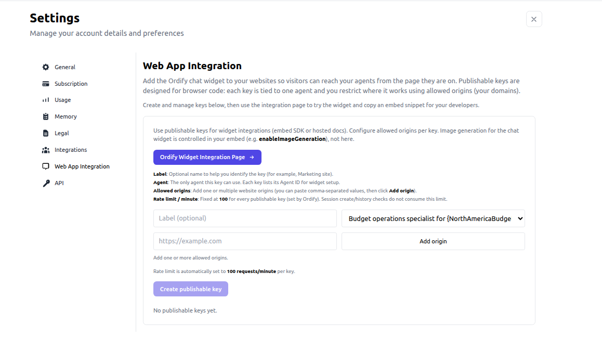The width and height of the screenshot is (602, 364).
Task: Click the Web App Integration heading
Action: point(192,66)
